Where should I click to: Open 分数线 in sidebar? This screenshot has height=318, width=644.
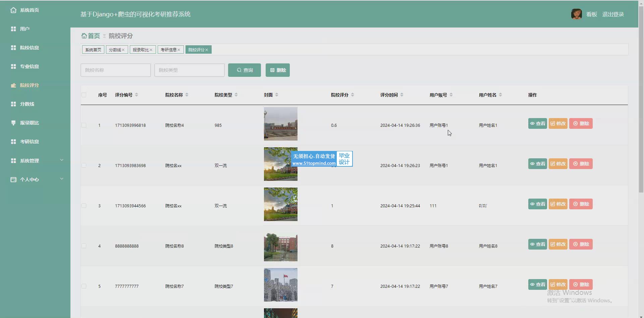[x=22, y=104]
